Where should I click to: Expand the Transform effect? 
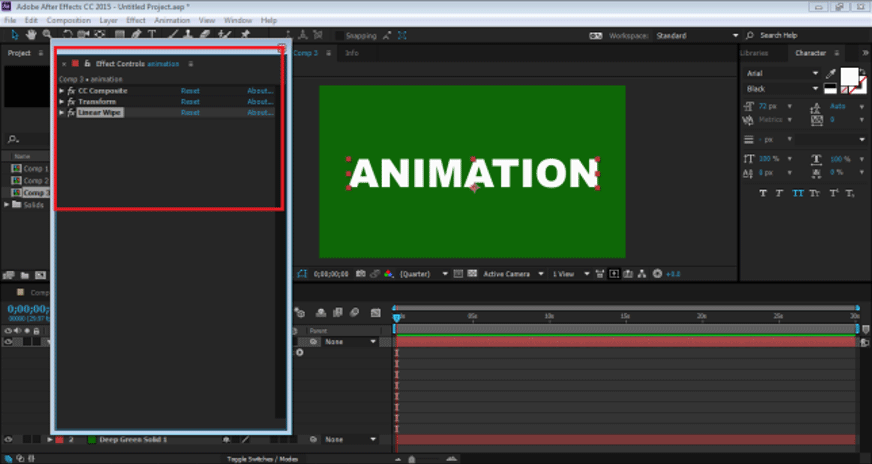point(61,102)
